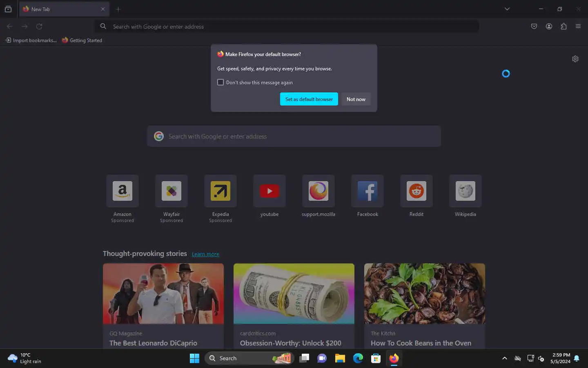This screenshot has width=588, height=368.
Task: Focus the address bar at the top
Action: tap(287, 26)
